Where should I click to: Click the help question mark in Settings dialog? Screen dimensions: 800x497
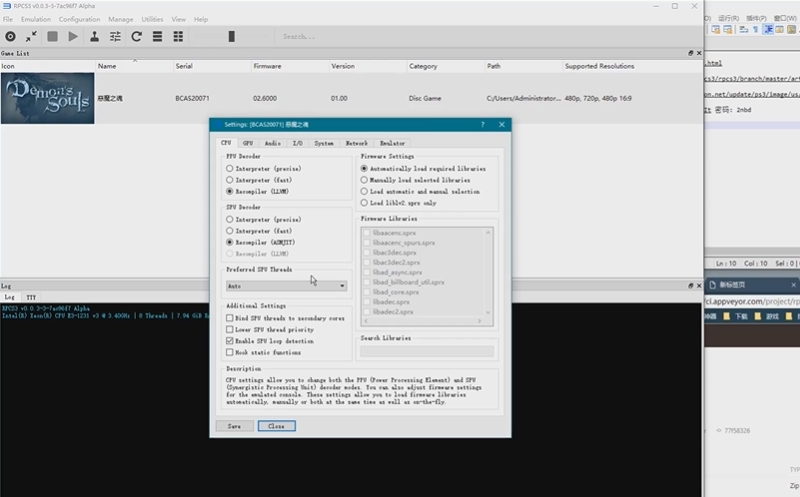click(x=482, y=125)
